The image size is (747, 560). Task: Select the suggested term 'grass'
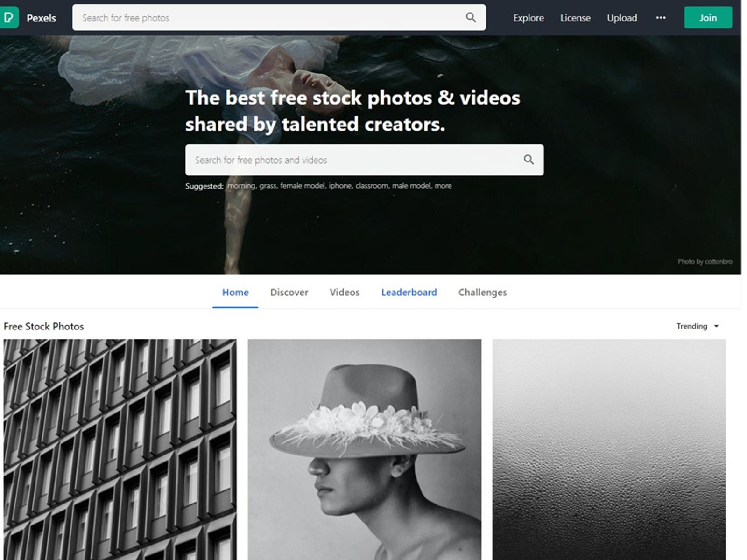268,186
